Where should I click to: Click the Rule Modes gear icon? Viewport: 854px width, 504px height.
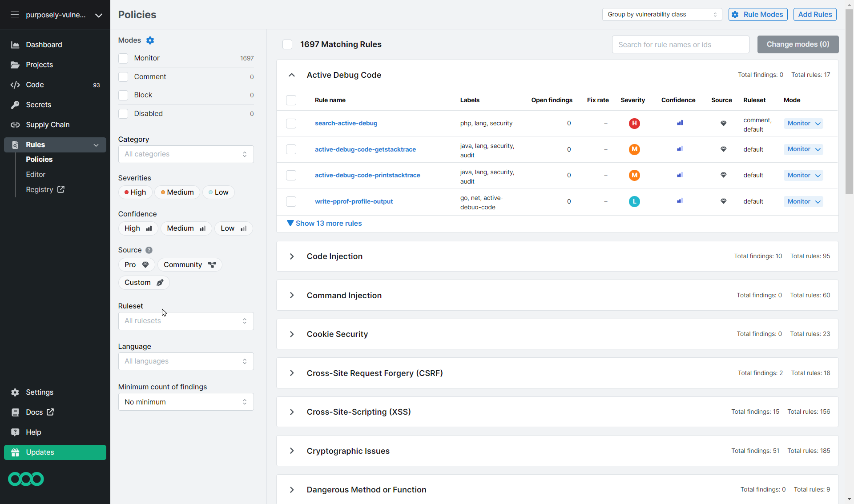[x=737, y=14]
